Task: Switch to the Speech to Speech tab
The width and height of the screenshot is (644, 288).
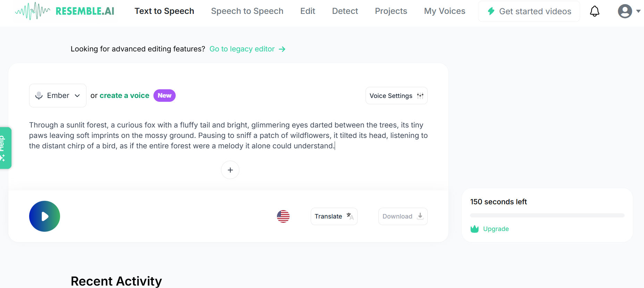Action: 247,11
